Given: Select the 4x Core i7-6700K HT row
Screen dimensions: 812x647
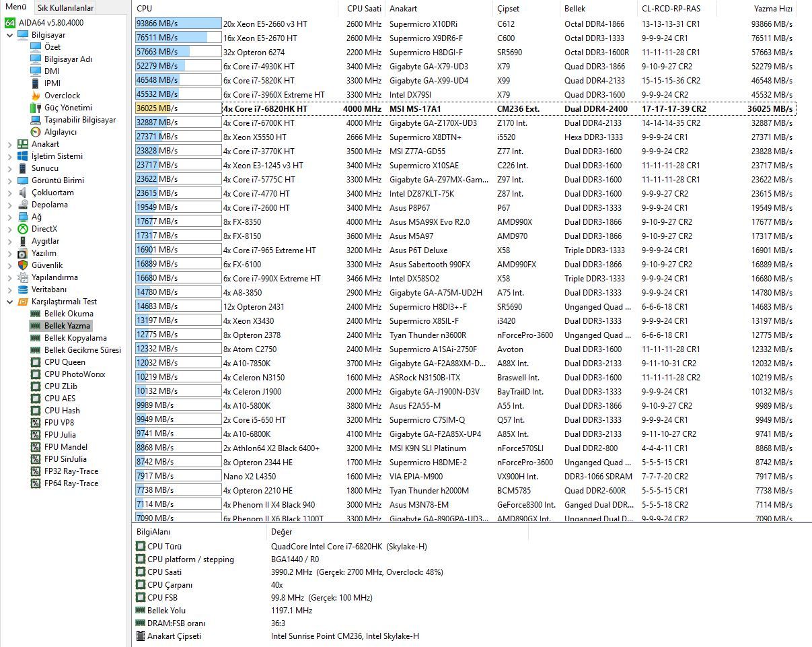Looking at the screenshot, I should [x=464, y=123].
